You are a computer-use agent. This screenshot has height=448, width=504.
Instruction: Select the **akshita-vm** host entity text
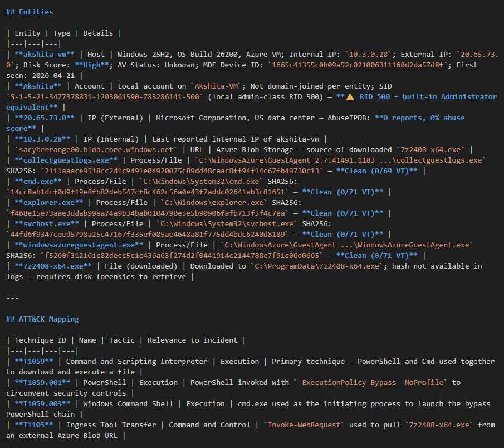click(45, 55)
